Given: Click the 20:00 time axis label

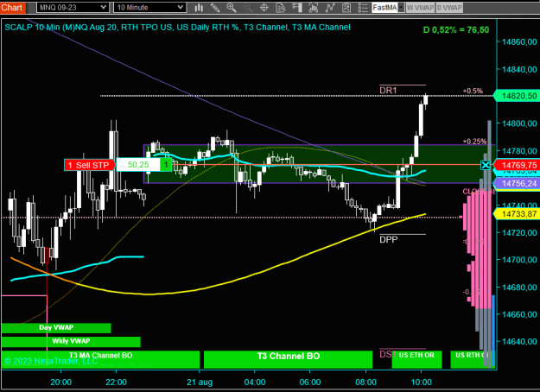Looking at the screenshot, I should pyautogui.click(x=61, y=383).
